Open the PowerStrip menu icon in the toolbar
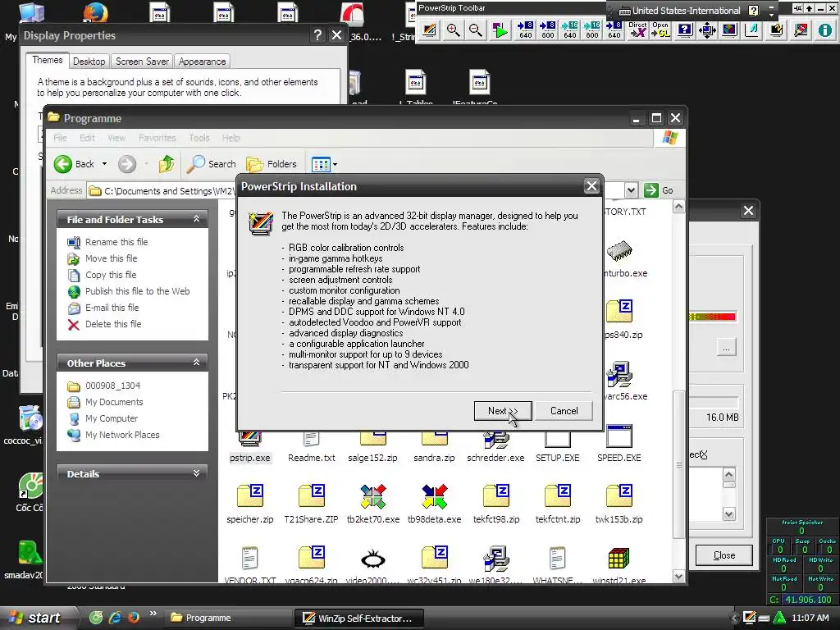Screen dimensions: 840x630 point(429,30)
